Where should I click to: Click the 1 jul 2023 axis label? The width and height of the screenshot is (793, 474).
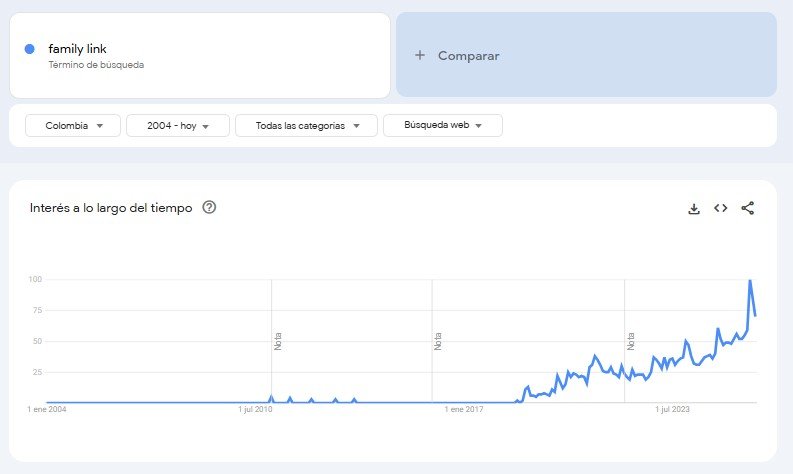[673, 409]
